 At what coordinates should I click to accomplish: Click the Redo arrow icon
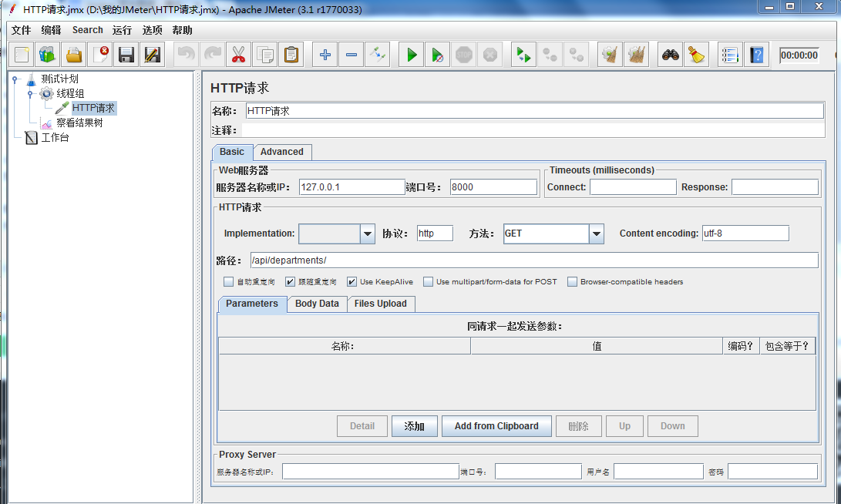click(x=213, y=55)
